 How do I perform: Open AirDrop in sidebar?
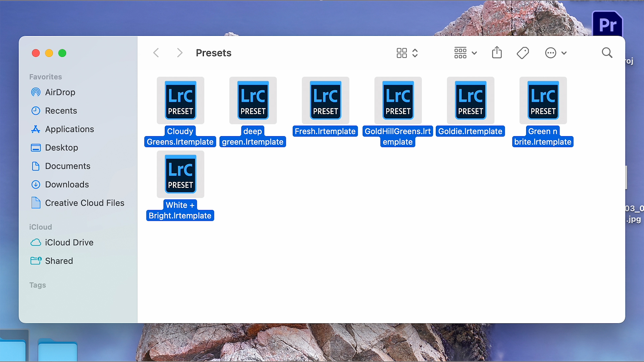pyautogui.click(x=60, y=92)
